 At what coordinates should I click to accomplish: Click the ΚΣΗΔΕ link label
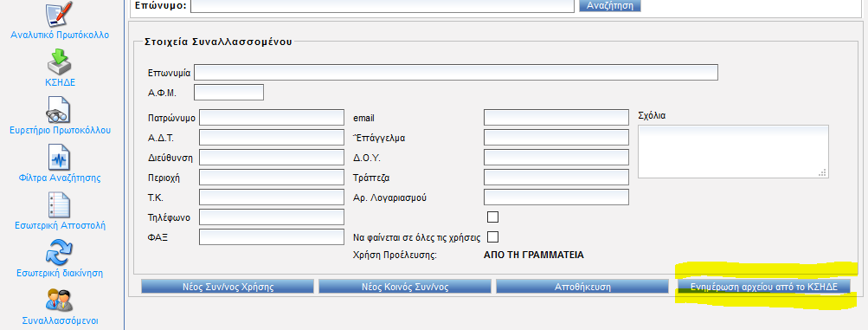(x=60, y=82)
